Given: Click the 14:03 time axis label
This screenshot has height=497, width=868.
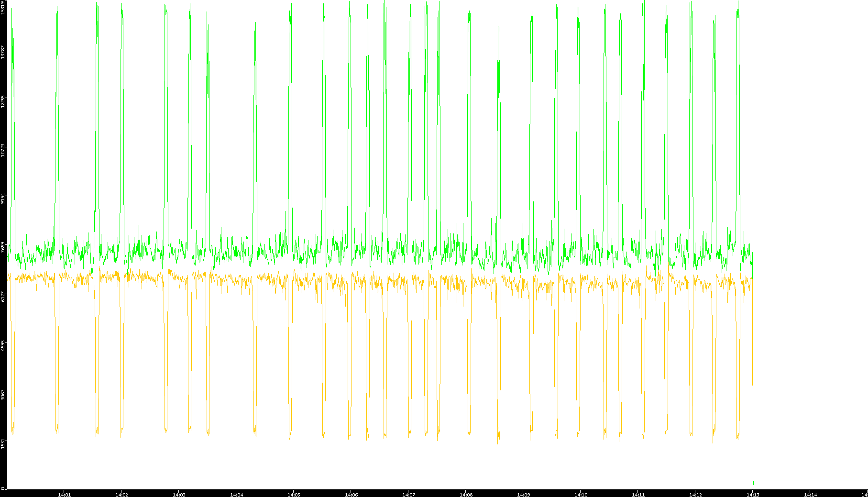Looking at the screenshot, I should [x=179, y=495].
